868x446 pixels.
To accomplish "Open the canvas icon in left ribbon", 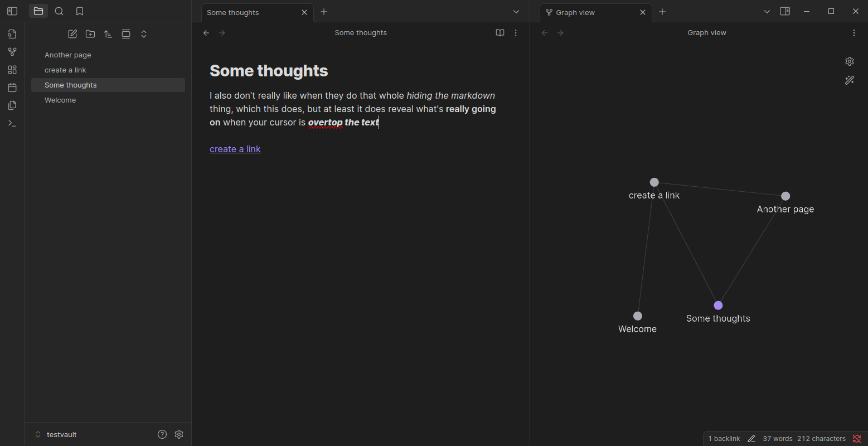I will (x=12, y=70).
